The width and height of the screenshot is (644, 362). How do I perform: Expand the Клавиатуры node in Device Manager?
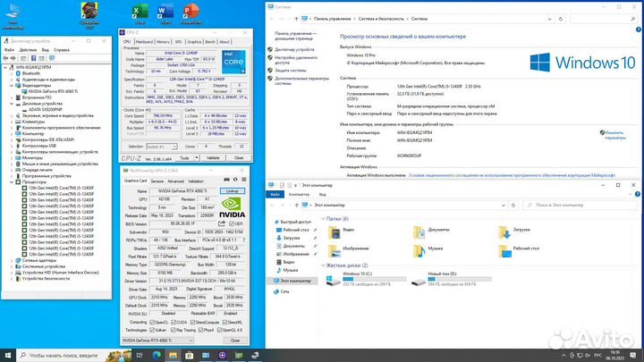12,122
